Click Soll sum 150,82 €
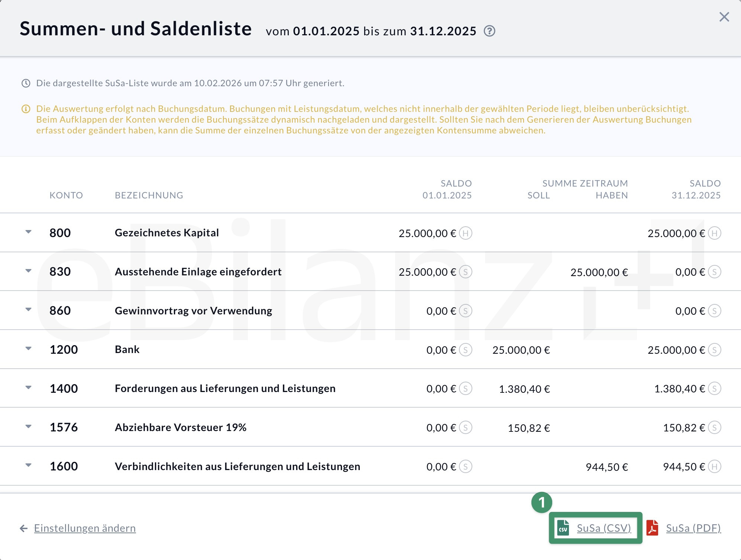 [x=529, y=428]
